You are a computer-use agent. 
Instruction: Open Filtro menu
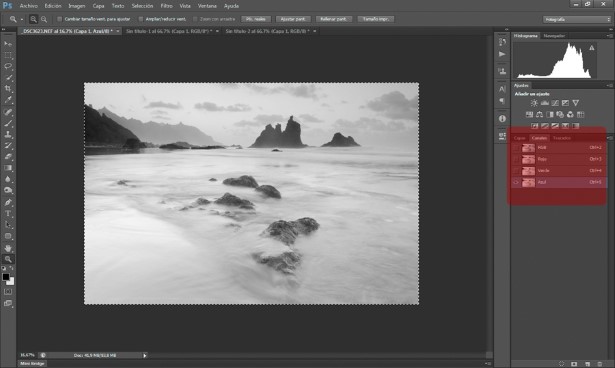pyautogui.click(x=166, y=6)
